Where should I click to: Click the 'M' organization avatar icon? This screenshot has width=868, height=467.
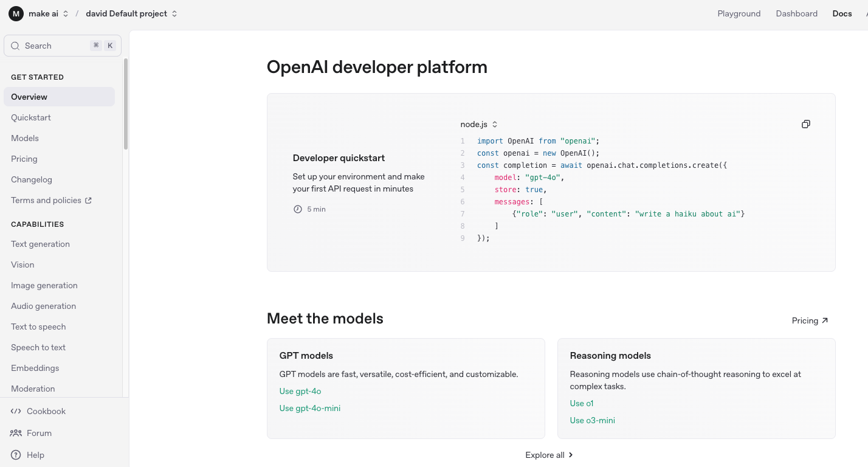pos(16,13)
